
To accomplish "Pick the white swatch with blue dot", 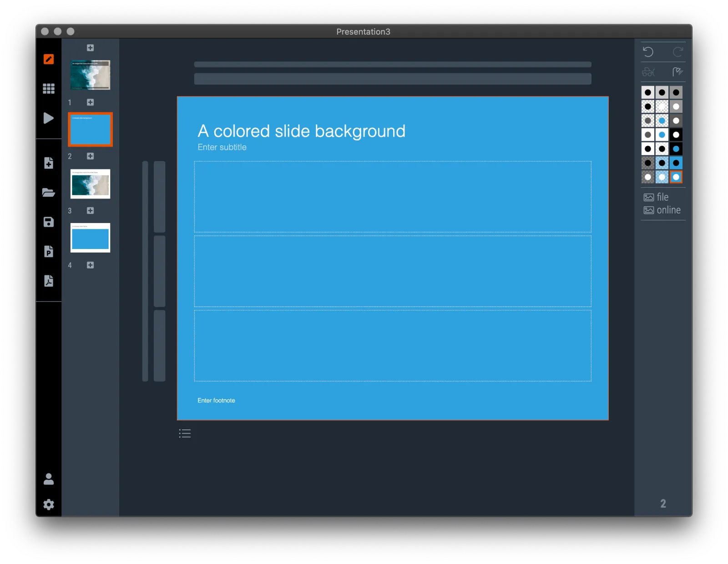I will coord(662,135).
